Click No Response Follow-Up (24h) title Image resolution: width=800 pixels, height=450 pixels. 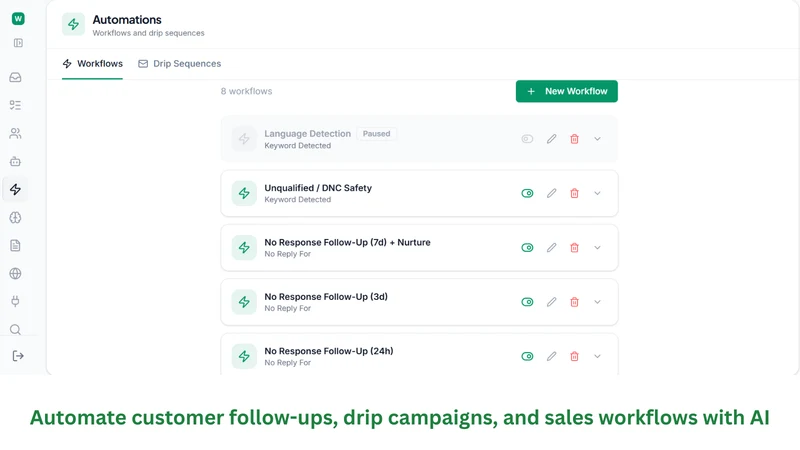tap(329, 351)
